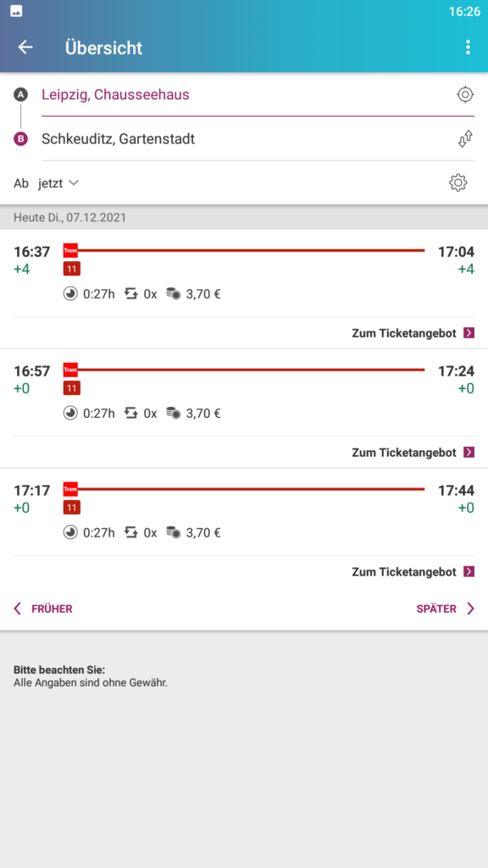Tap the clock duration icon for 16:37 trip
The width and height of the screenshot is (488, 868).
coord(70,294)
